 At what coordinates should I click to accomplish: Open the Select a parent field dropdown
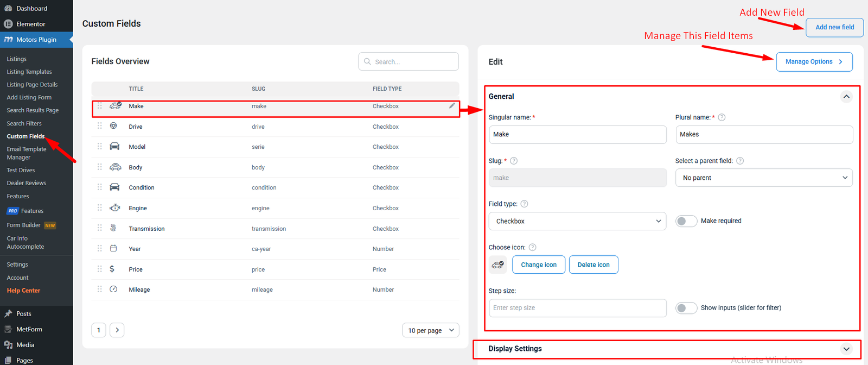[x=764, y=178]
